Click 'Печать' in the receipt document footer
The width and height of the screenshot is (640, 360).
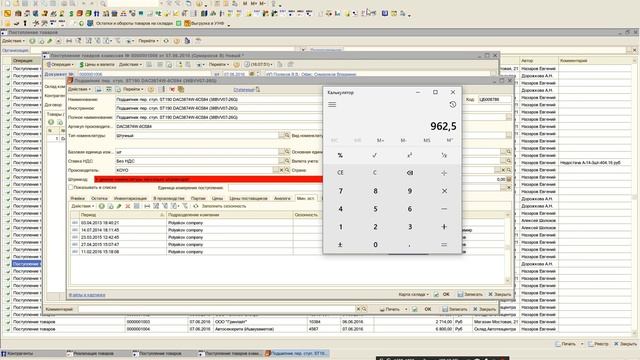[391, 309]
